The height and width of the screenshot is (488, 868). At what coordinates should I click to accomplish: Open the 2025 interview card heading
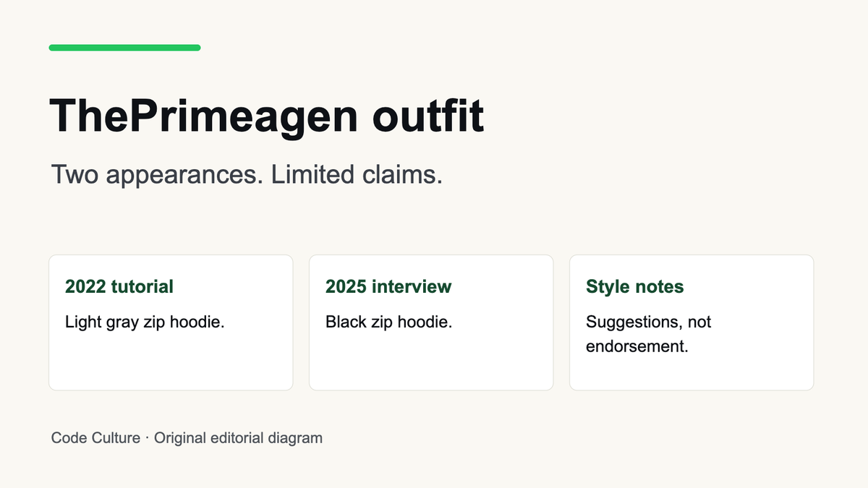388,286
